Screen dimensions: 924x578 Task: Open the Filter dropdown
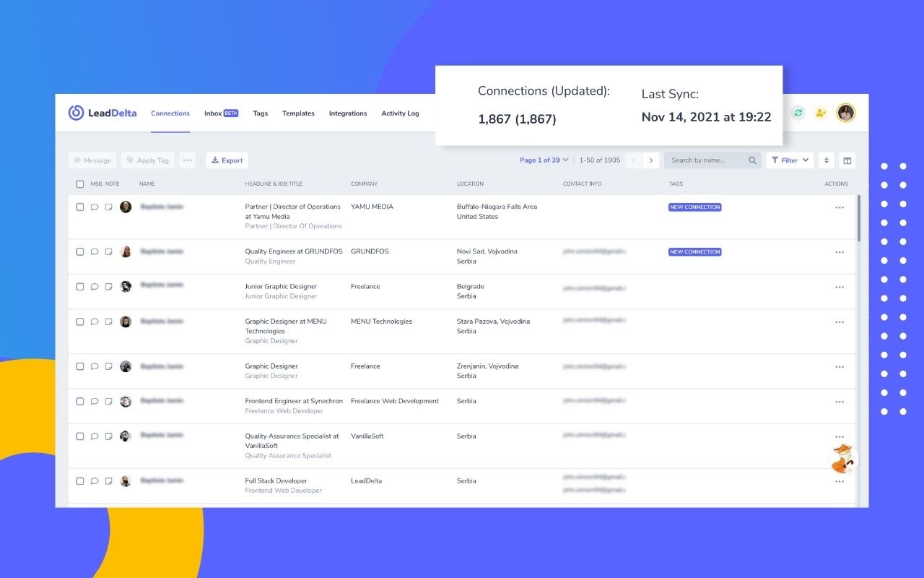[x=790, y=160]
